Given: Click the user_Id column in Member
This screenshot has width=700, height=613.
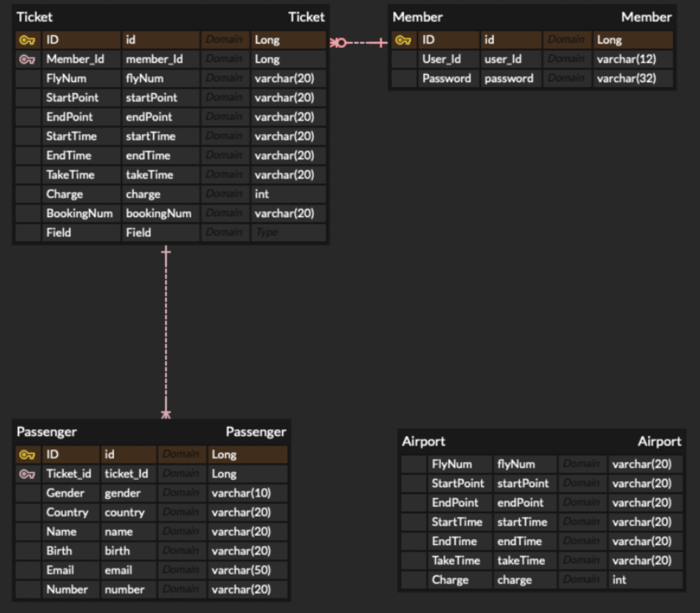Looking at the screenshot, I should [503, 59].
